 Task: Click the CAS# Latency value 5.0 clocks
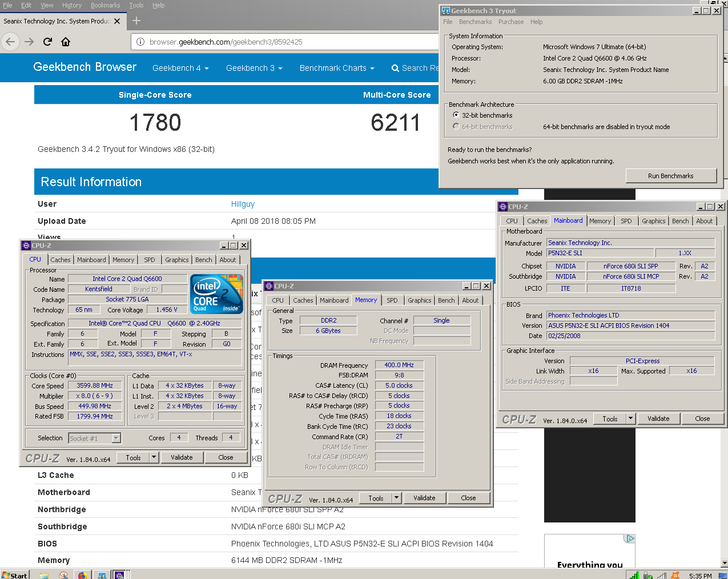tap(399, 385)
